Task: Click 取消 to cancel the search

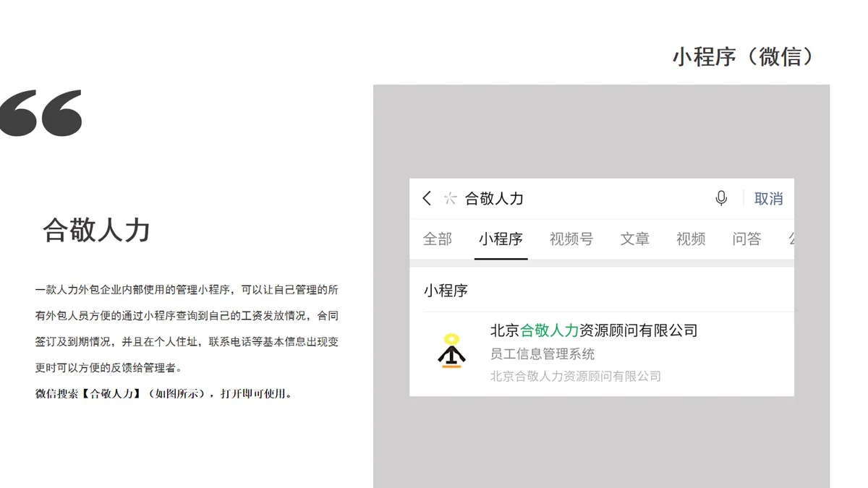Action: coord(768,199)
